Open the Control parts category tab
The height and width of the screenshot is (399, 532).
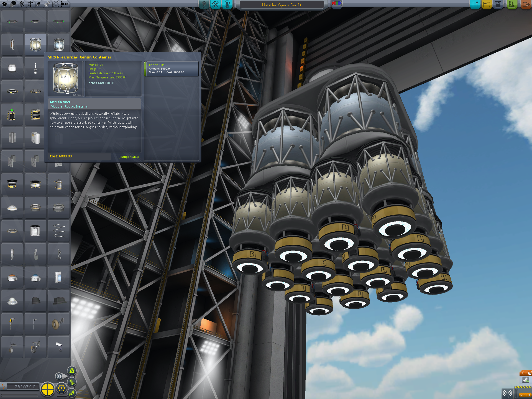coord(22,4)
